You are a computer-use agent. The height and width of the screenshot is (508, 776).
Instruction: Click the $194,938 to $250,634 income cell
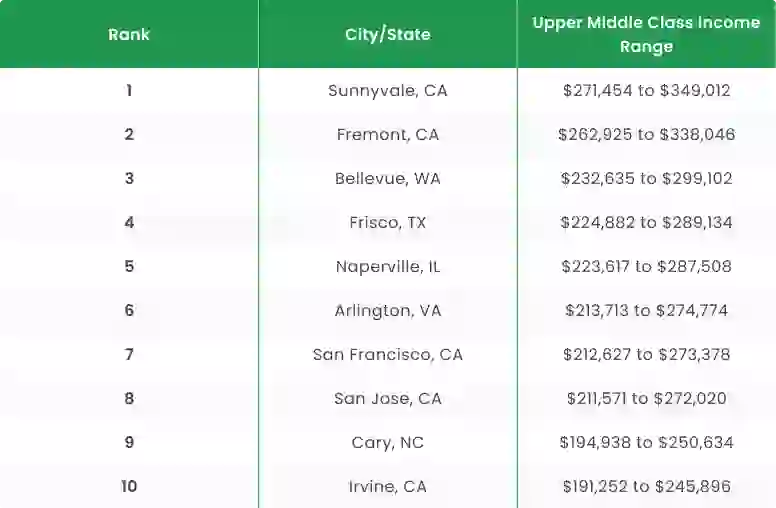(x=646, y=443)
